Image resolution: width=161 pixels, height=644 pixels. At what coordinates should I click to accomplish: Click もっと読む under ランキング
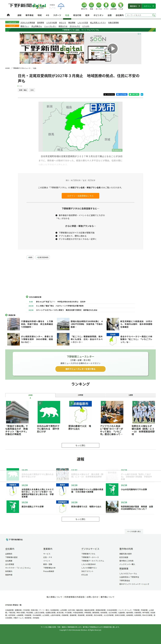80,446
